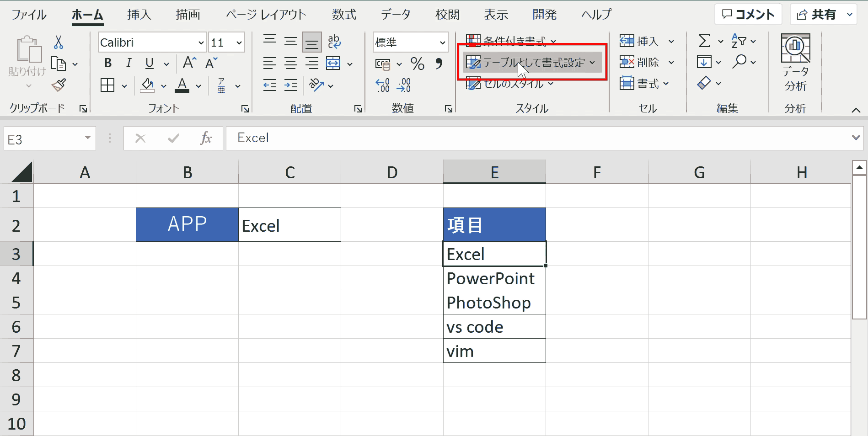Screen dimensions: 868x436
Task: Click the Select All corner triangle
Action: click(22, 172)
